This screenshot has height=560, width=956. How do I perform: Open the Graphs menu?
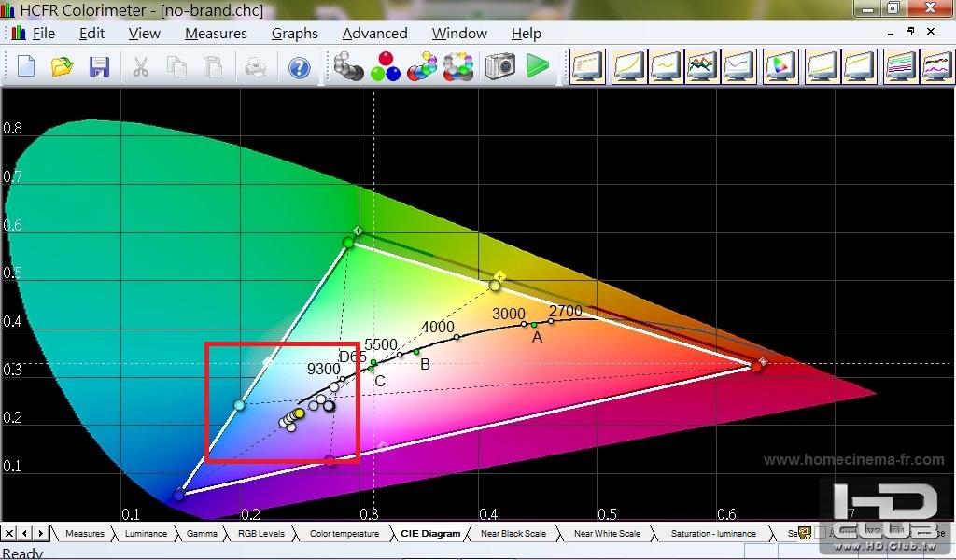tap(294, 33)
